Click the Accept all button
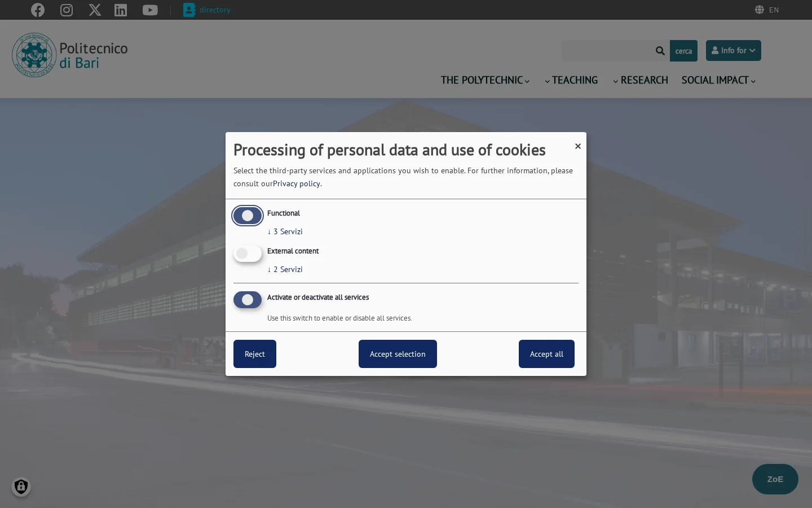812x508 pixels. tap(546, 354)
